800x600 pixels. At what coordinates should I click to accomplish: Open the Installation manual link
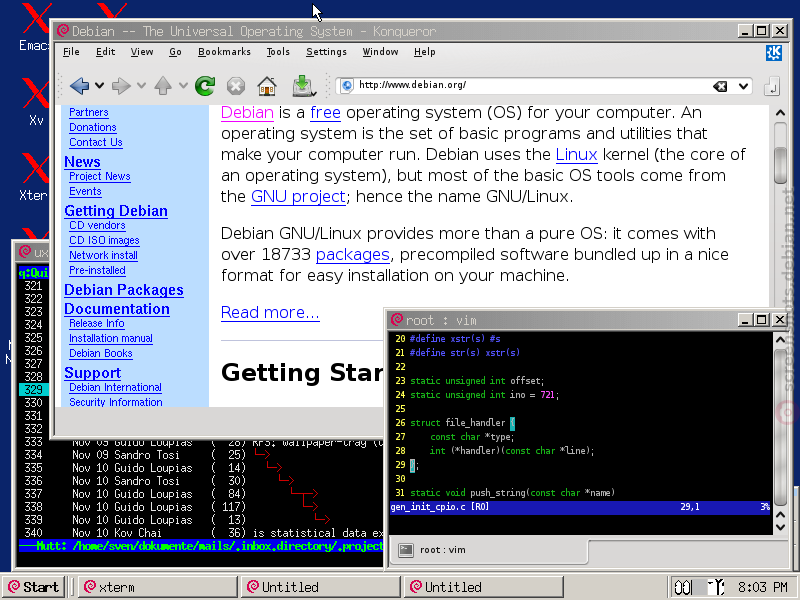pos(111,338)
